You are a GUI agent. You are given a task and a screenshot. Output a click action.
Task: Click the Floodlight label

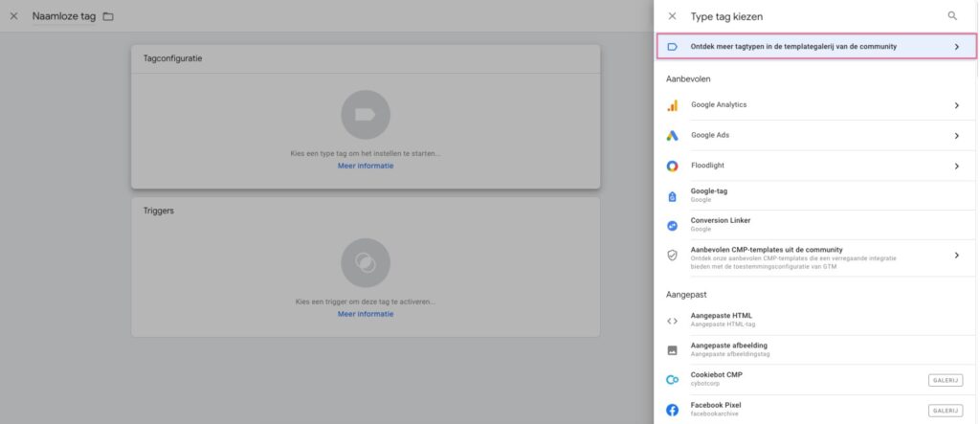point(707,165)
